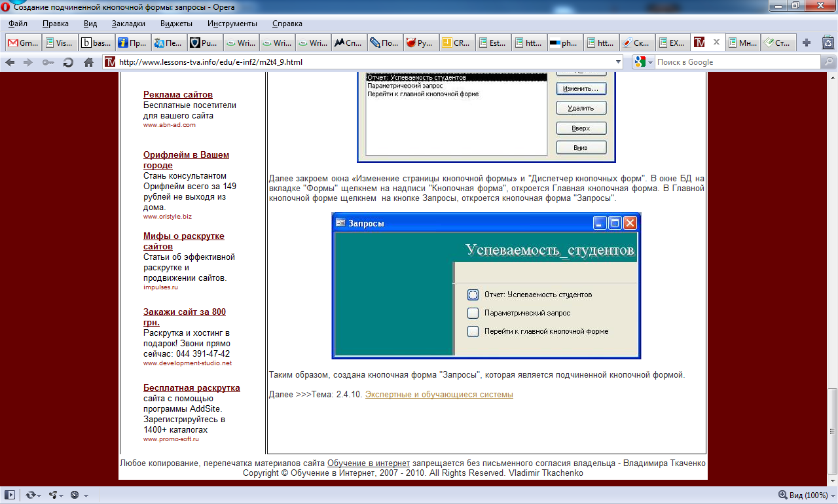
Task: Switch to the Gmail tab
Action: pyautogui.click(x=23, y=43)
